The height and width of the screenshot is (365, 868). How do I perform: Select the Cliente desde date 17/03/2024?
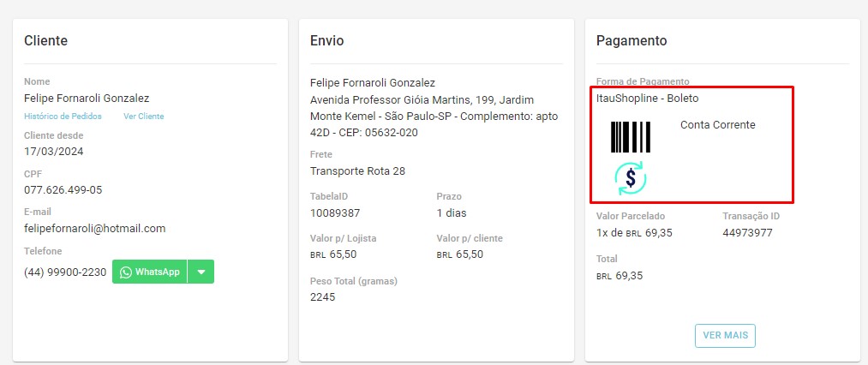click(53, 152)
